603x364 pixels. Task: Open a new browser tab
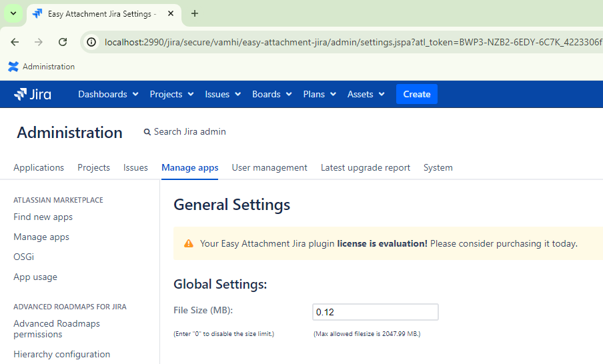point(195,13)
